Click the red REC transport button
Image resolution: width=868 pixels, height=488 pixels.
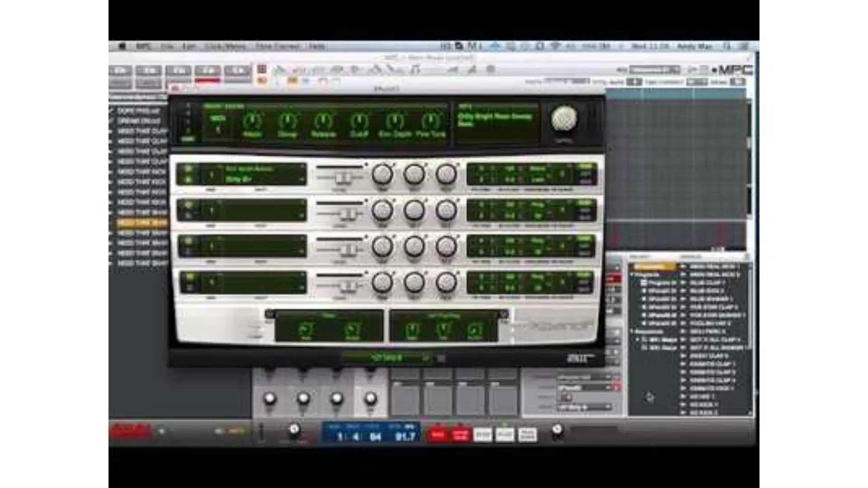coord(438,434)
